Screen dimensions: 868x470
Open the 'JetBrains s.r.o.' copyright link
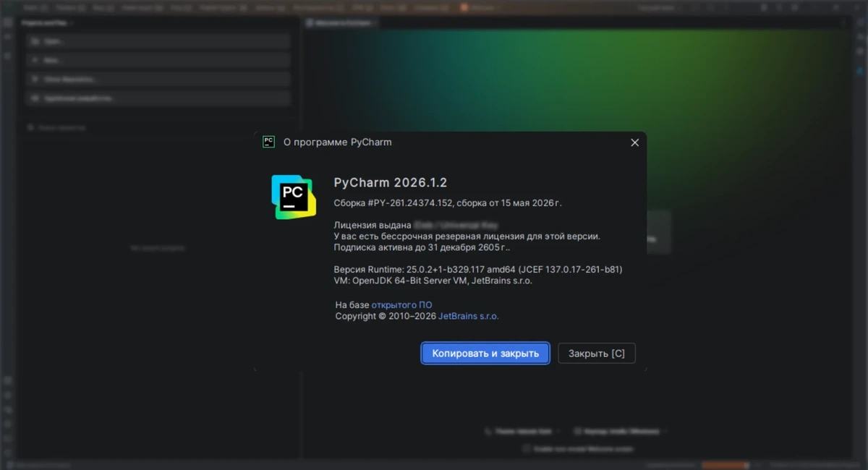[x=469, y=316]
